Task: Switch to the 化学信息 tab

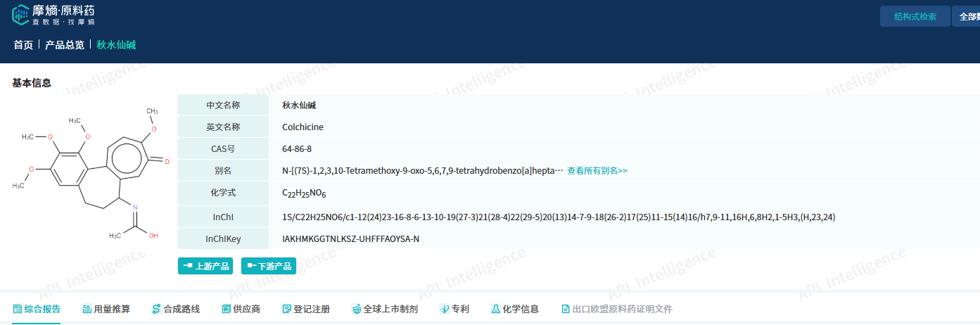Action: click(x=514, y=310)
